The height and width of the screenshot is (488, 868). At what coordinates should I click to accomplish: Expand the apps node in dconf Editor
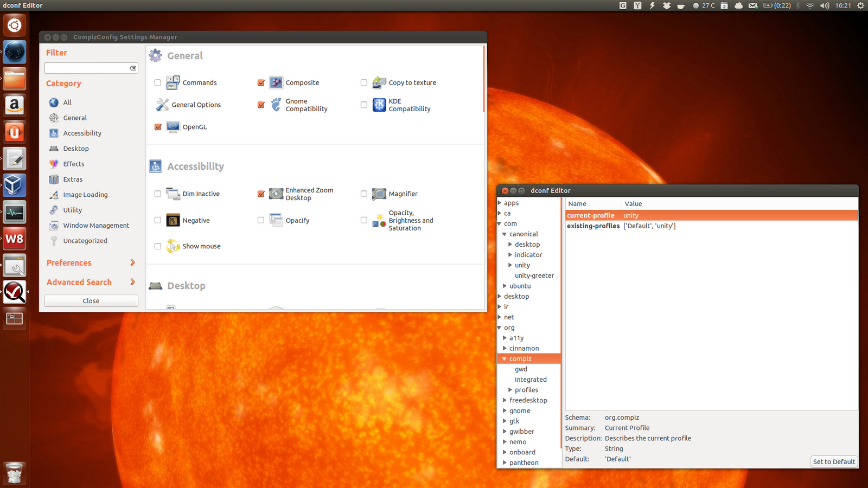pyautogui.click(x=500, y=203)
